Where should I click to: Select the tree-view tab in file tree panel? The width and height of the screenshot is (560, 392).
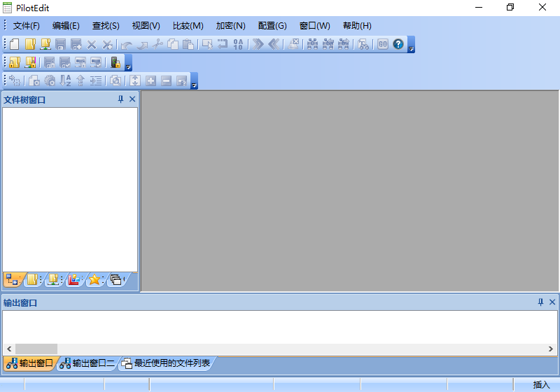[x=13, y=280]
